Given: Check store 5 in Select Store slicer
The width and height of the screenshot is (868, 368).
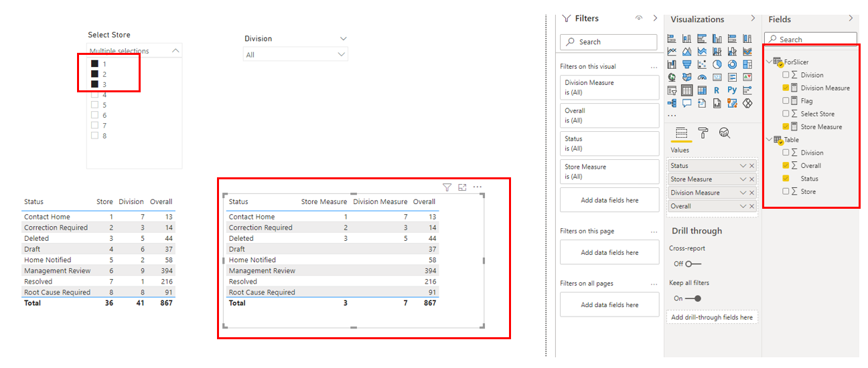Looking at the screenshot, I should [94, 105].
